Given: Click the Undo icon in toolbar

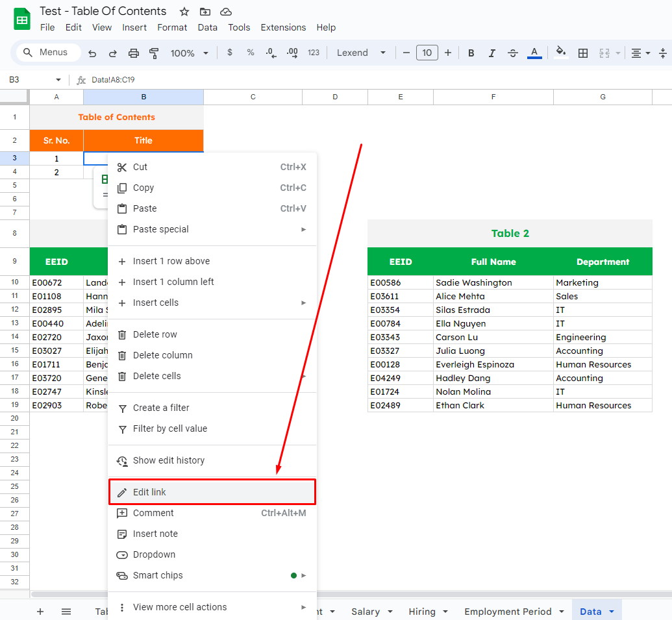Looking at the screenshot, I should pos(92,53).
